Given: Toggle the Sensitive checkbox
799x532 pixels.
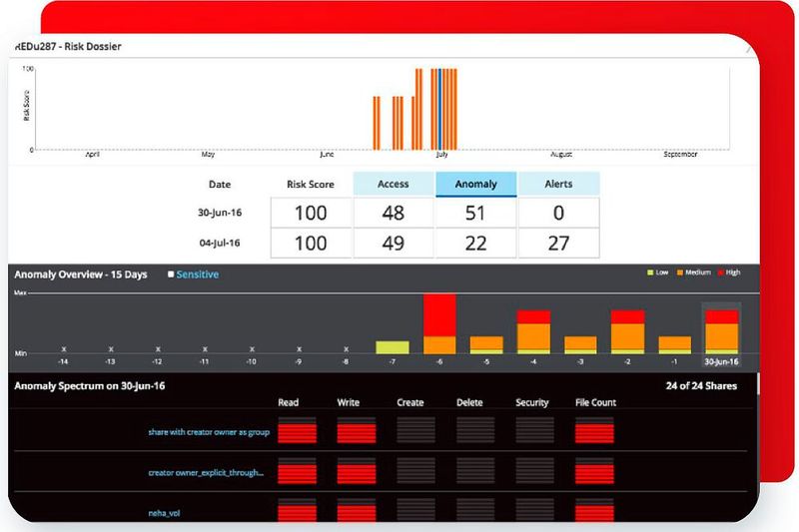Looking at the screenshot, I should pos(170,274).
